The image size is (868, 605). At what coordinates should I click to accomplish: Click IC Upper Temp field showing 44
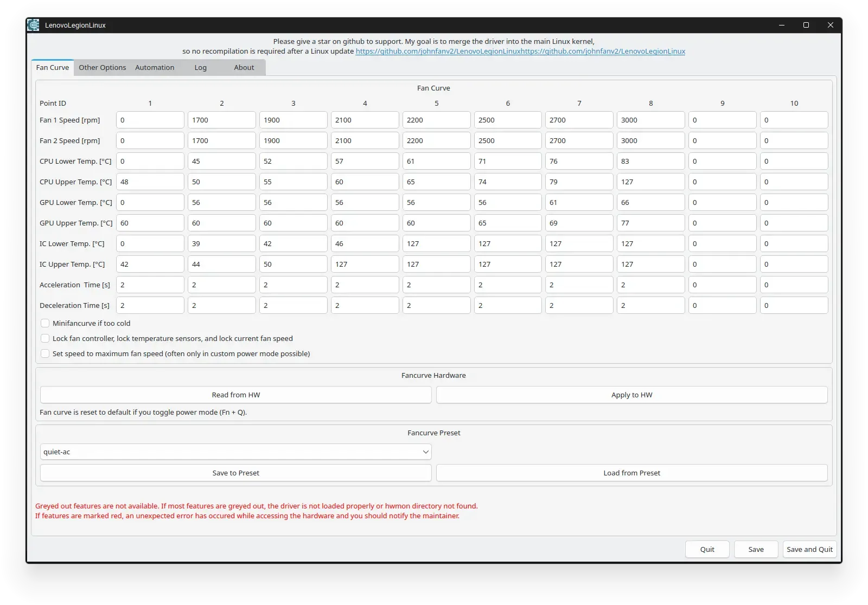pos(222,264)
